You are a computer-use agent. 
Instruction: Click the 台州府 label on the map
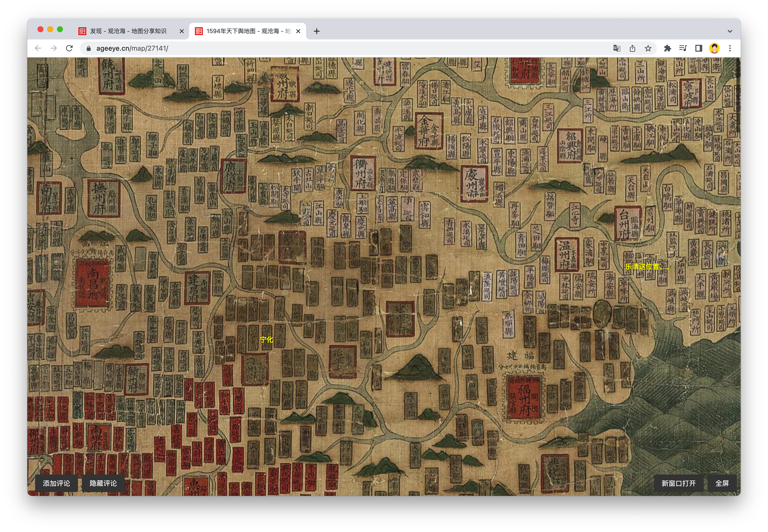point(628,224)
